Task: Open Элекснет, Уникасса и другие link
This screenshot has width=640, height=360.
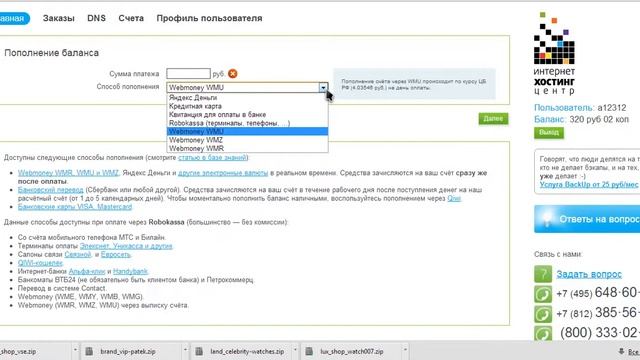Action: (x=126, y=246)
